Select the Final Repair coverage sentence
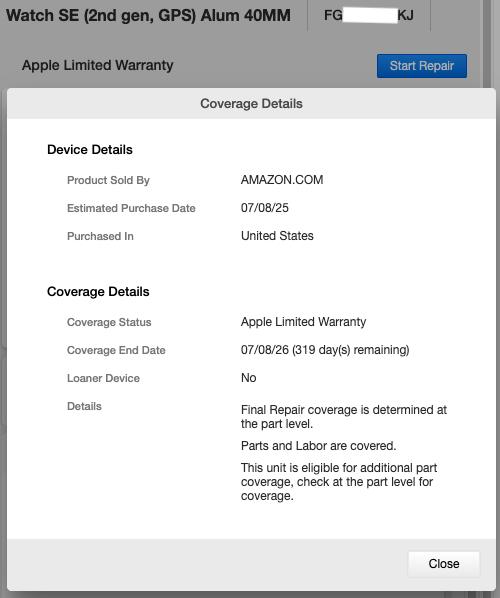The image size is (500, 598). (x=344, y=417)
